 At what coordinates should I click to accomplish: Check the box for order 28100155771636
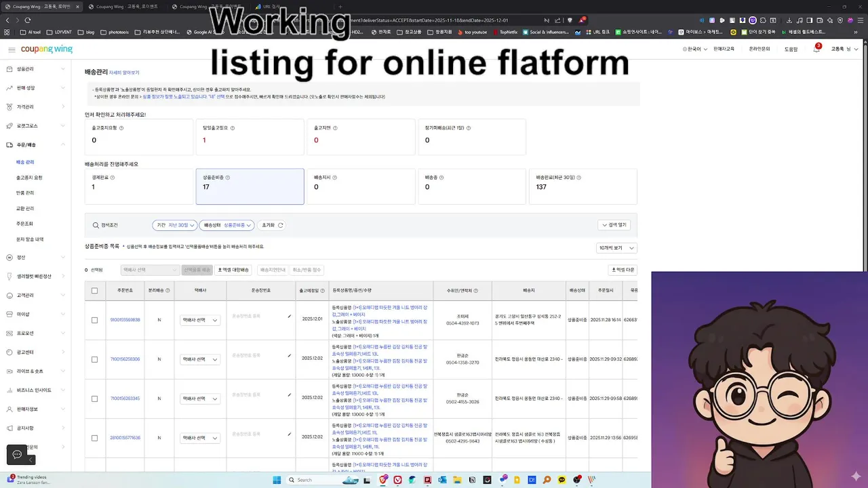click(94, 438)
